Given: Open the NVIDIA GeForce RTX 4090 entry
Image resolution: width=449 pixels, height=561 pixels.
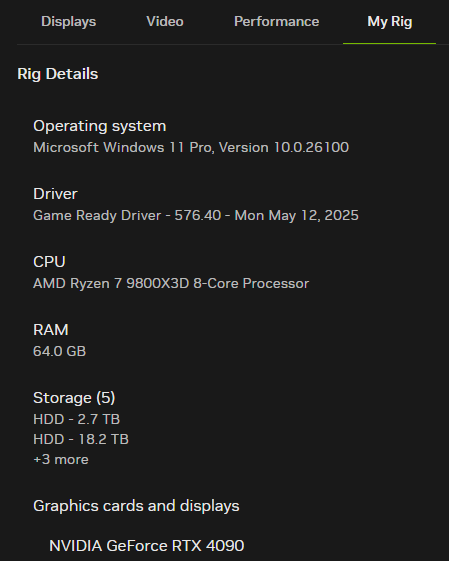Looking at the screenshot, I should (x=147, y=546).
